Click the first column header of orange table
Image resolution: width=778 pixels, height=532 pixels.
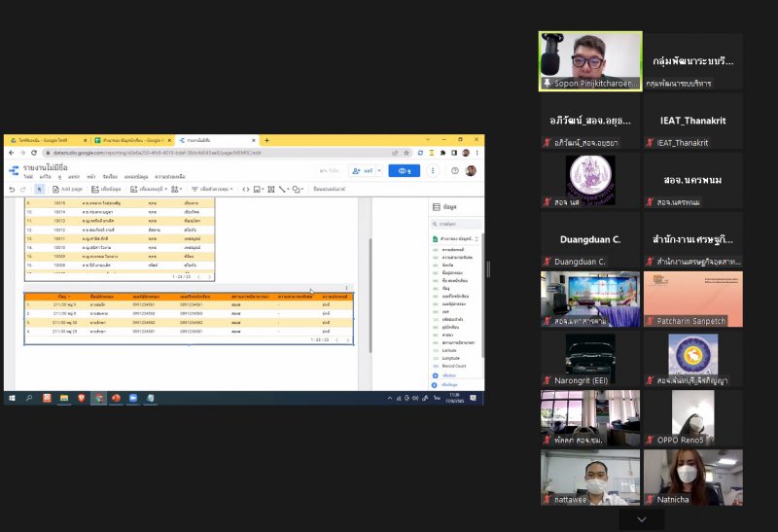click(63, 297)
